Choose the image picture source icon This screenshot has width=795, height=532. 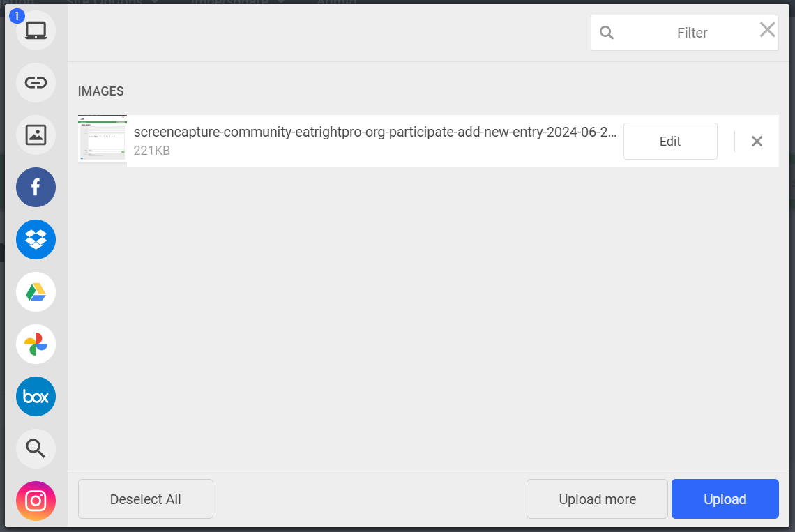pos(36,135)
